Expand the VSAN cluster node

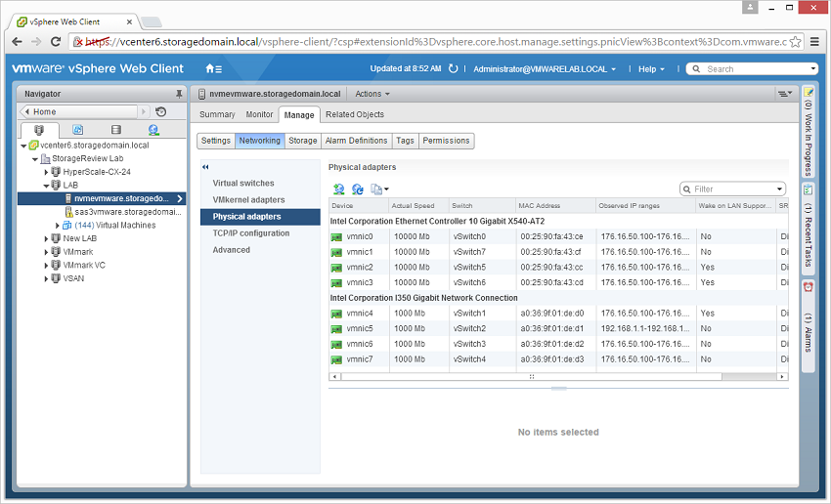(46, 278)
